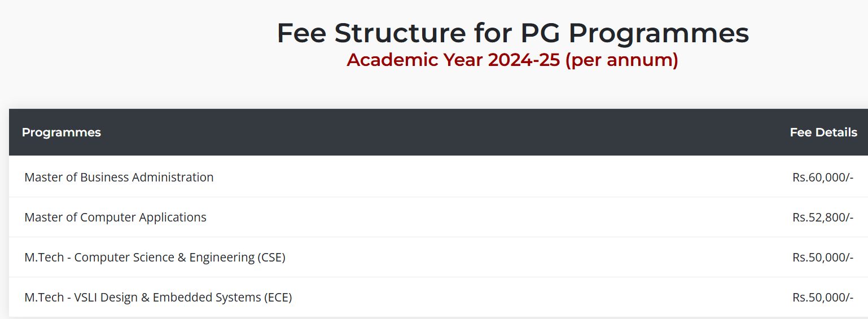Click "(per annum)" in the subtitle
This screenshot has width=868, height=319.
(x=621, y=60)
